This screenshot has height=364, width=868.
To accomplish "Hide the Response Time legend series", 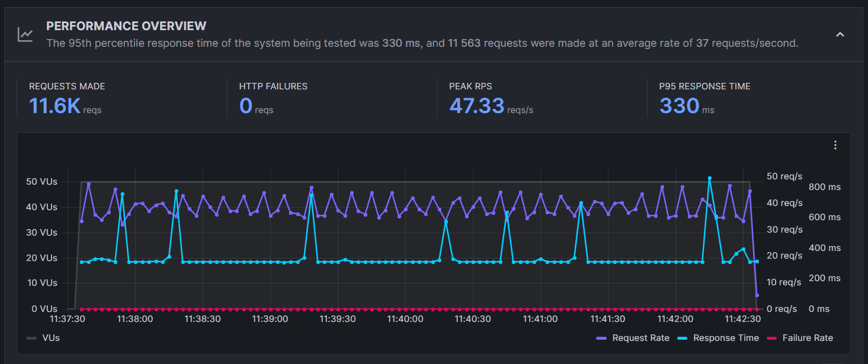I will point(725,338).
